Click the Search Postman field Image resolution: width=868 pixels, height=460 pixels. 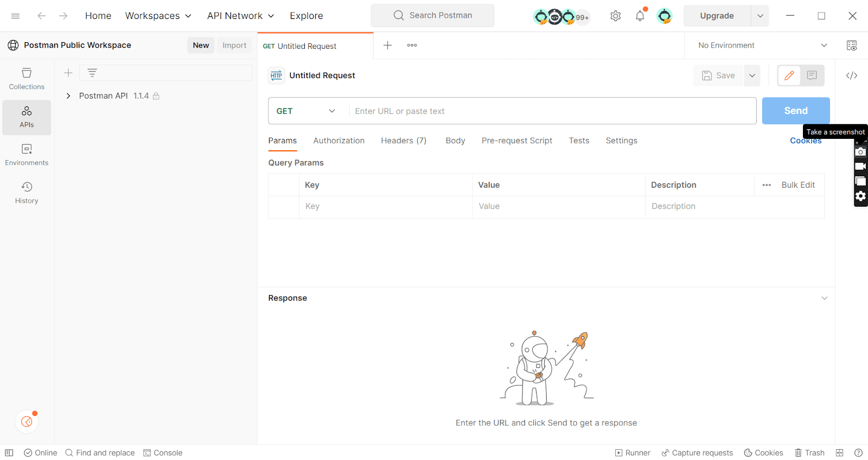432,16
